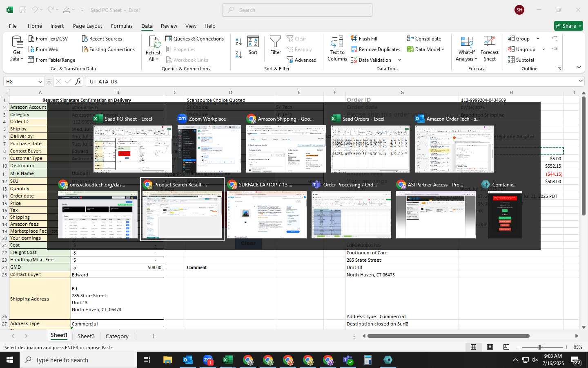Open the Outline dialog launcher
Viewport: 588px width, 368px height.
(x=559, y=69)
